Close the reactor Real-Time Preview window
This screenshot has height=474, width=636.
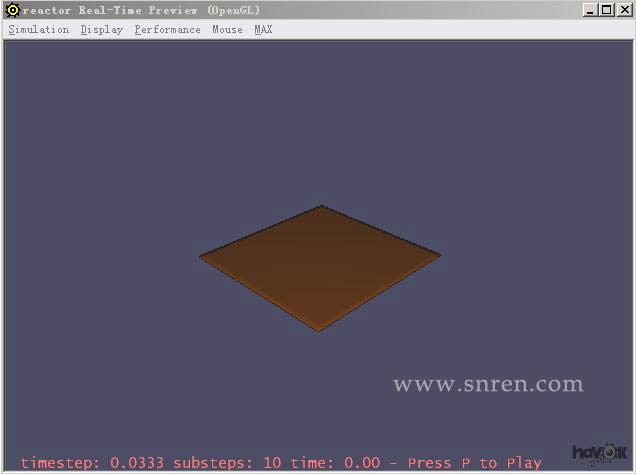click(625, 10)
